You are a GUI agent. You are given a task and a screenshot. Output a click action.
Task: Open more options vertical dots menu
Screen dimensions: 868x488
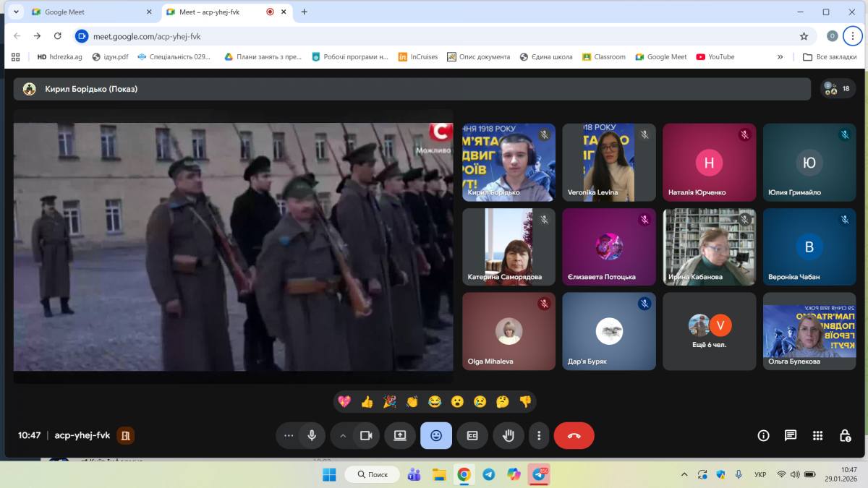click(539, 435)
